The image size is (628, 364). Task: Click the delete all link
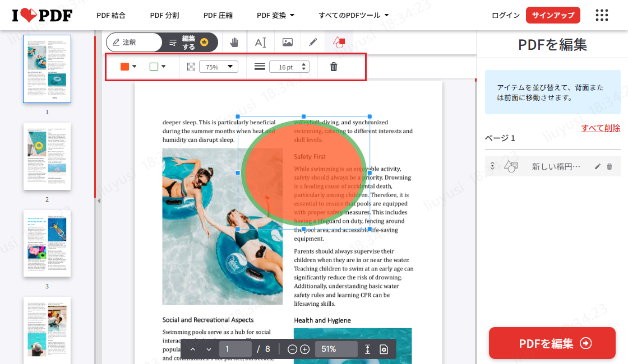[601, 128]
